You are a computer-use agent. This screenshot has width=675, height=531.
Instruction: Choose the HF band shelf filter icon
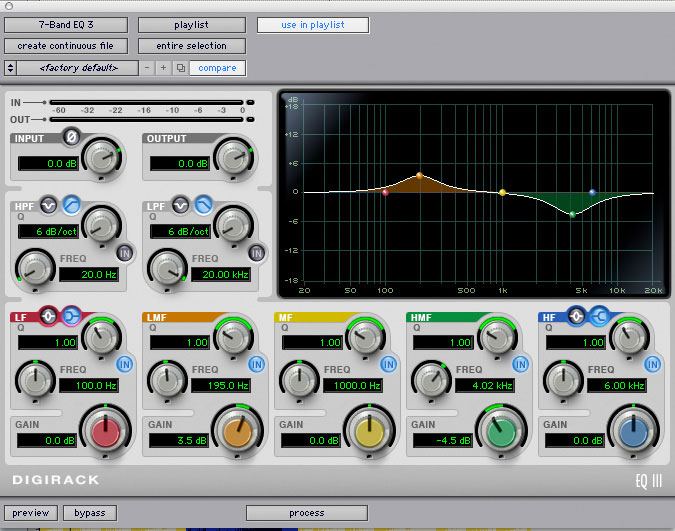coord(597,317)
